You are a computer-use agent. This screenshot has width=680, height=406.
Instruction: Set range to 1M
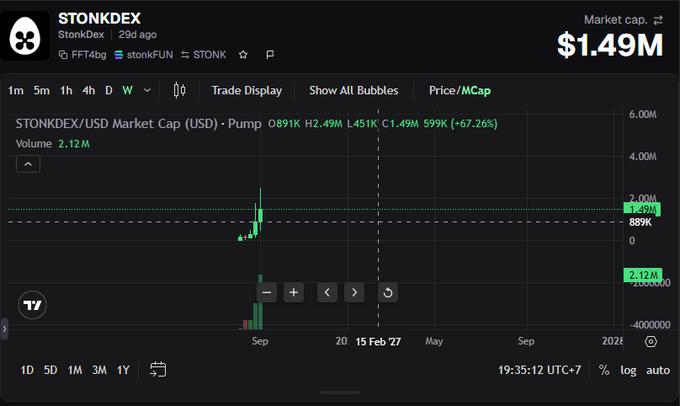click(x=75, y=370)
